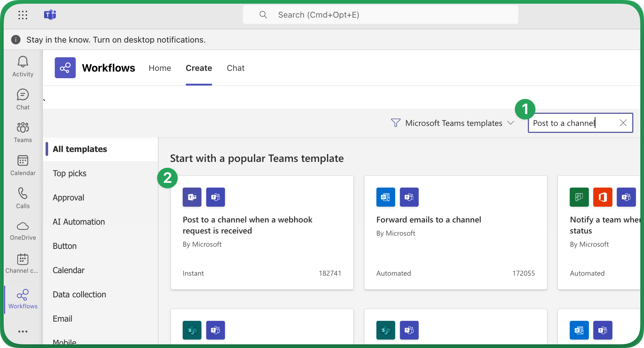Click the filter funnel icon

pyautogui.click(x=396, y=123)
